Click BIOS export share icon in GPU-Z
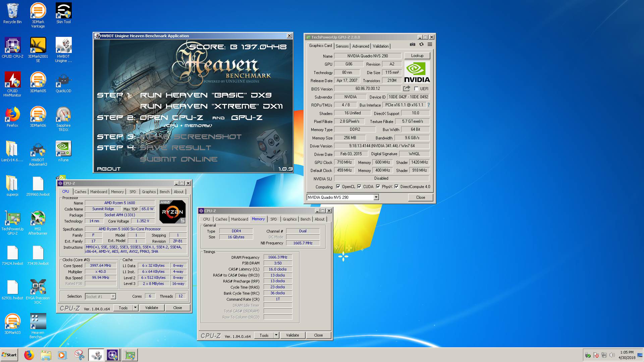 pos(407,88)
